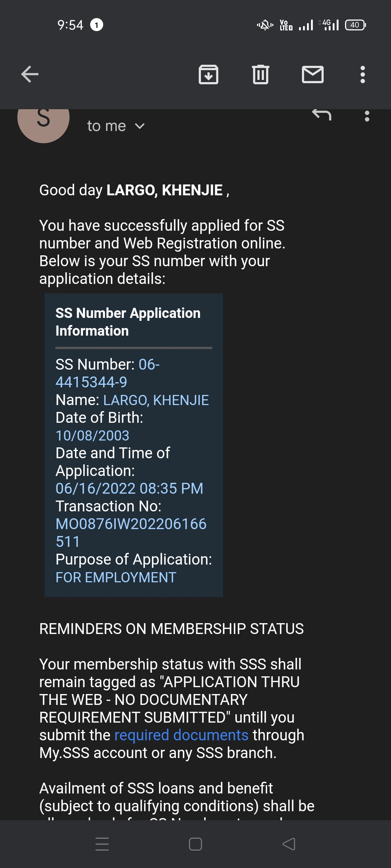391x868 pixels.
Task: Mark email as unread
Action: 312,75
